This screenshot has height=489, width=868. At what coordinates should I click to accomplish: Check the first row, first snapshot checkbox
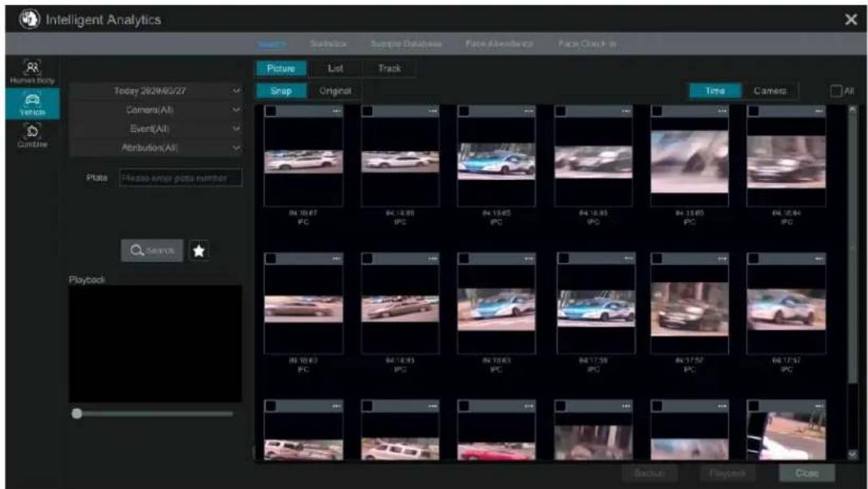(271, 111)
